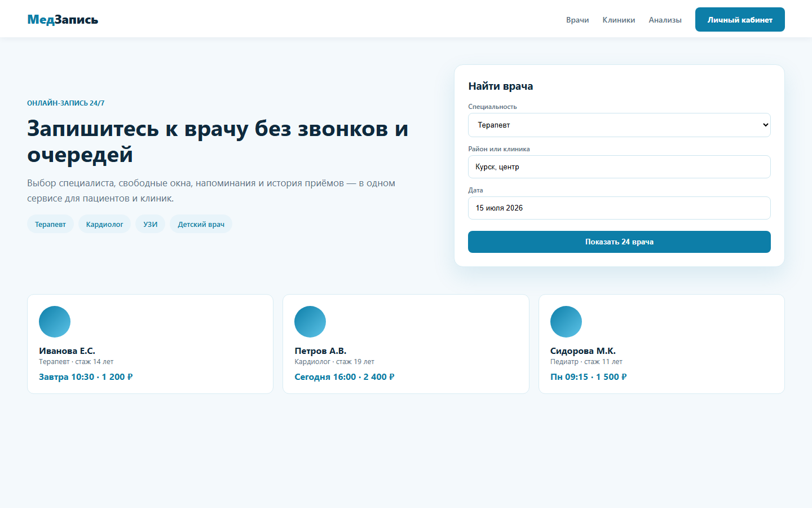
Task: Open the Врачи menu item
Action: pos(577,20)
